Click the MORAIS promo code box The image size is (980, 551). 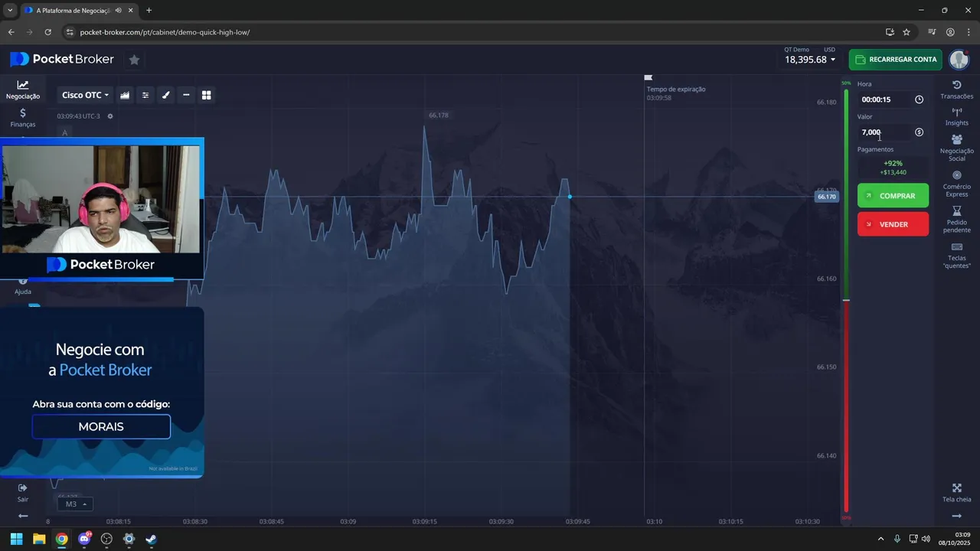(x=101, y=426)
